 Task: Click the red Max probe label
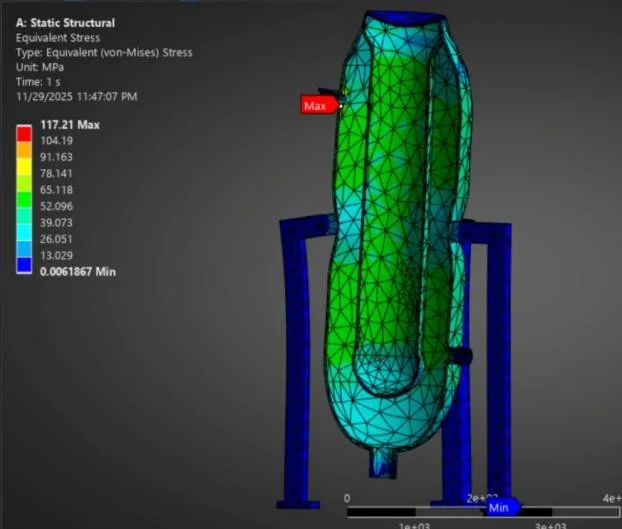[x=320, y=106]
